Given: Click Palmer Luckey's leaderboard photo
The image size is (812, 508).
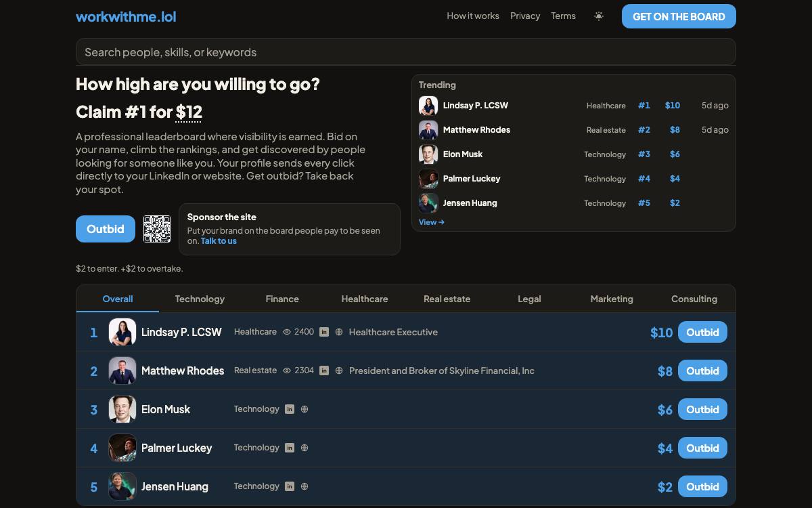Looking at the screenshot, I should click(x=122, y=448).
